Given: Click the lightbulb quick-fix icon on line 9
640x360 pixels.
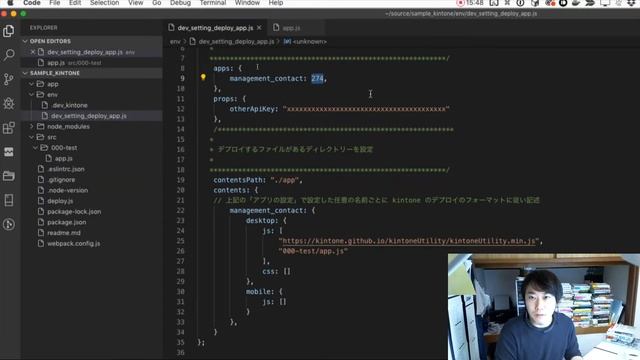Looking at the screenshot, I should [x=203, y=77].
